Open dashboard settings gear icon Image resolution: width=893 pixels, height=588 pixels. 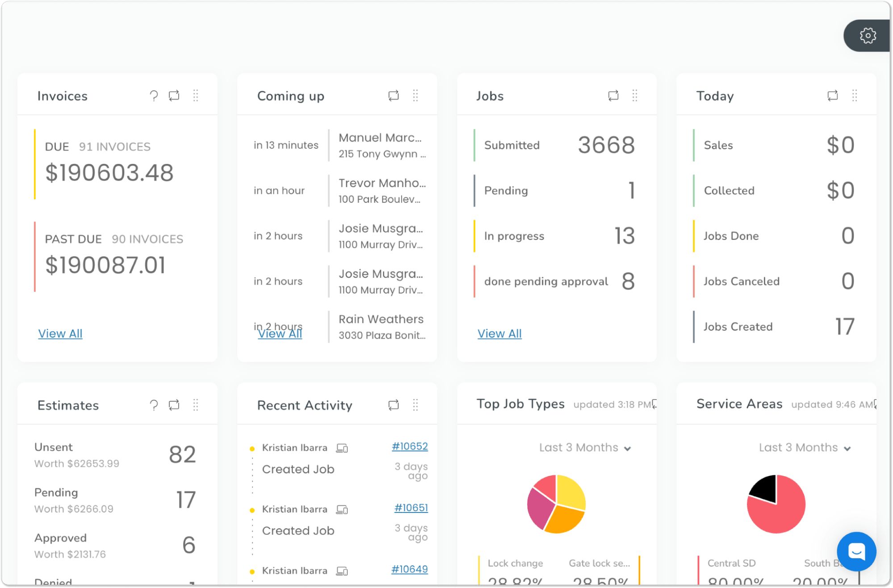pyautogui.click(x=868, y=36)
